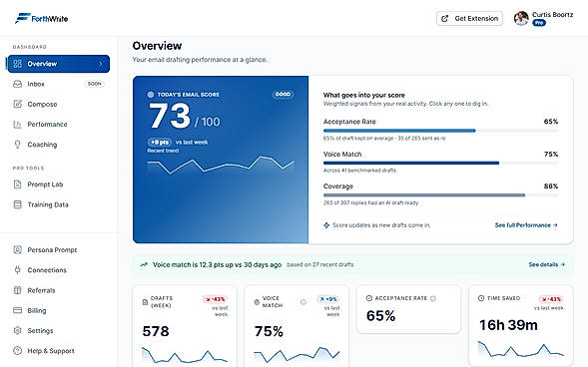Screen dimensions: 588x367
Task: Click info icon on Voice Match card
Action: click(x=303, y=302)
